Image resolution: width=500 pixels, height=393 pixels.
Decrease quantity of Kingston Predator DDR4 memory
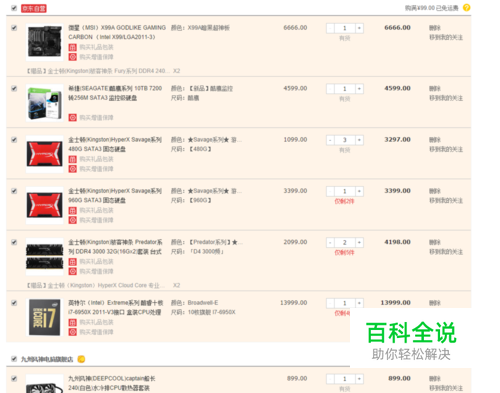[x=330, y=243]
